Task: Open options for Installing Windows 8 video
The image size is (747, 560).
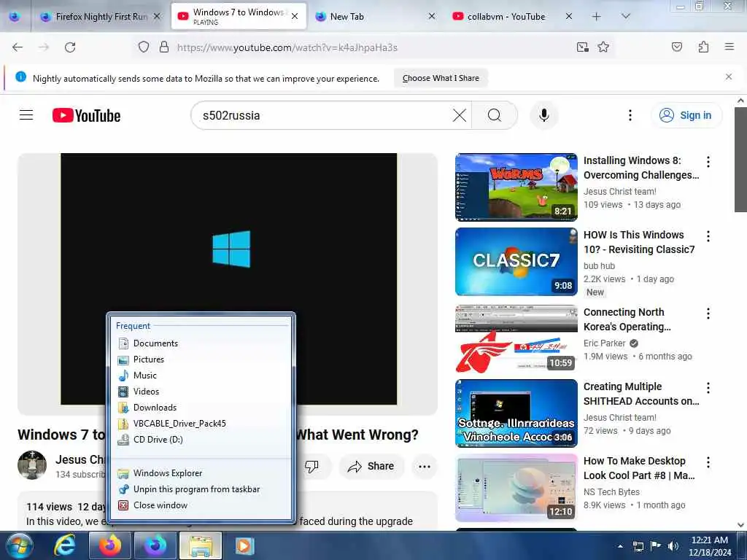Action: point(708,162)
